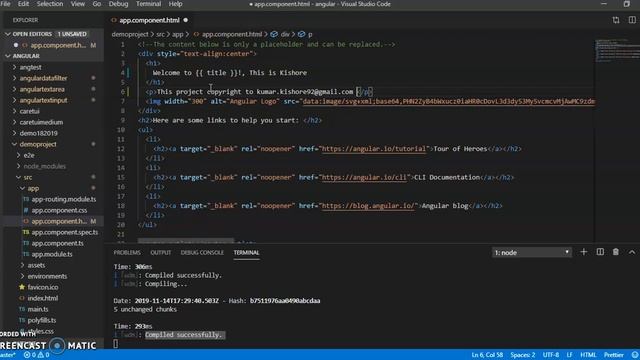The width and height of the screenshot is (640, 360).
Task: Click the errors and warnings status indicator
Action: (x=37, y=355)
